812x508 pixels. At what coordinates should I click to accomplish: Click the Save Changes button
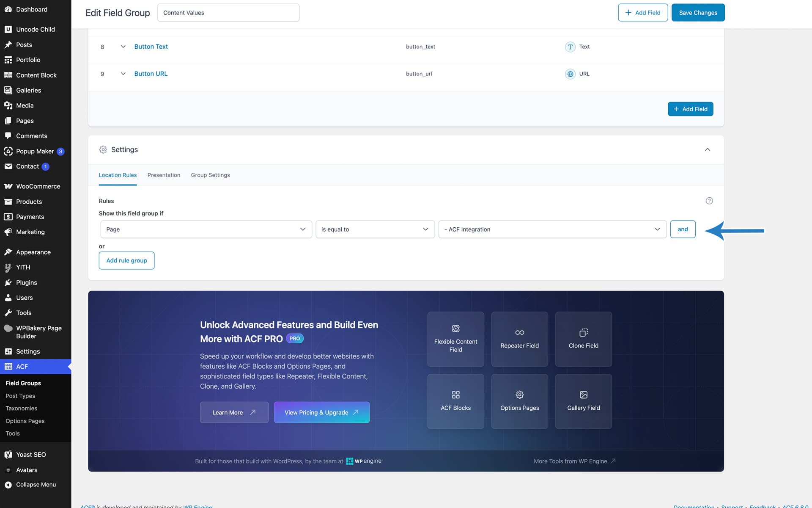pyautogui.click(x=698, y=13)
